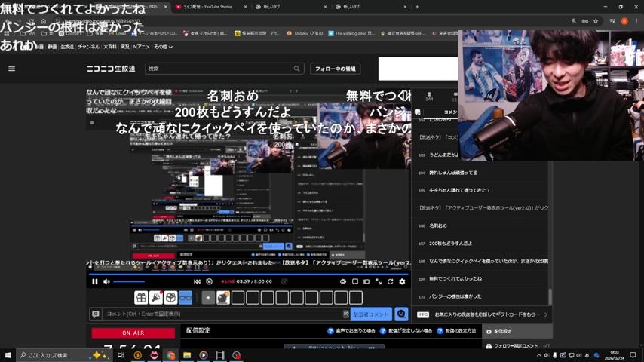Open Nアニメ in the top nav
Image resolution: width=644 pixels, height=362 pixels.
[x=141, y=47]
